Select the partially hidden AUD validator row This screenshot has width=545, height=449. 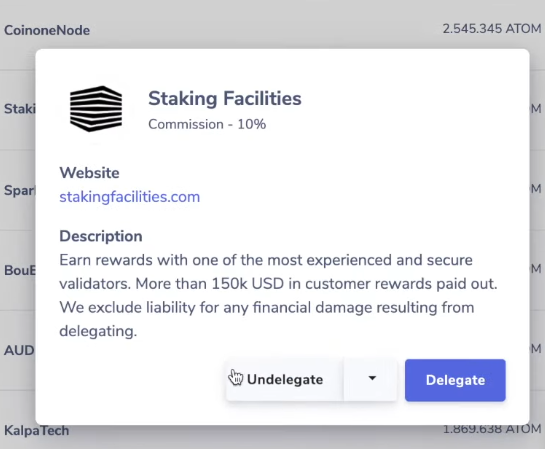point(17,350)
